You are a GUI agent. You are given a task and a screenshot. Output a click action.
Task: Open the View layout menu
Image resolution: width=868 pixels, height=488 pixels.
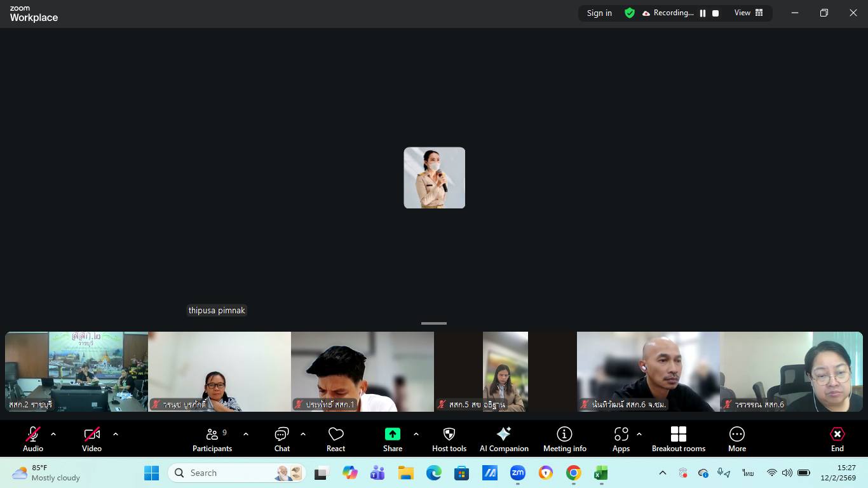click(x=749, y=13)
